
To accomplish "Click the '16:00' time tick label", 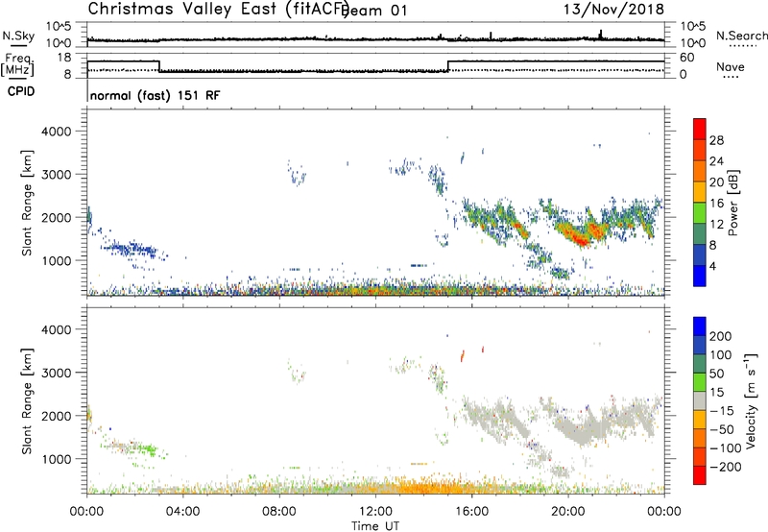I will [471, 512].
